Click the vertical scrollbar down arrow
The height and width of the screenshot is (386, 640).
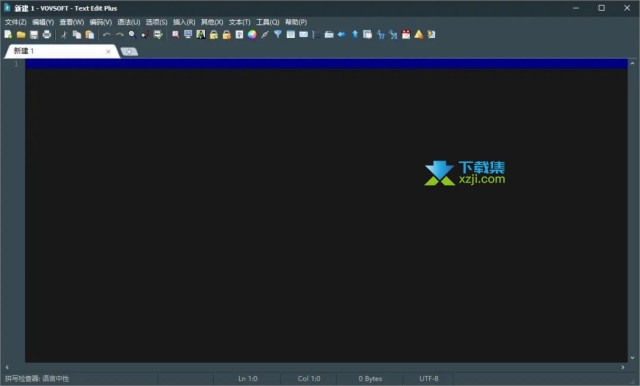(x=633, y=358)
